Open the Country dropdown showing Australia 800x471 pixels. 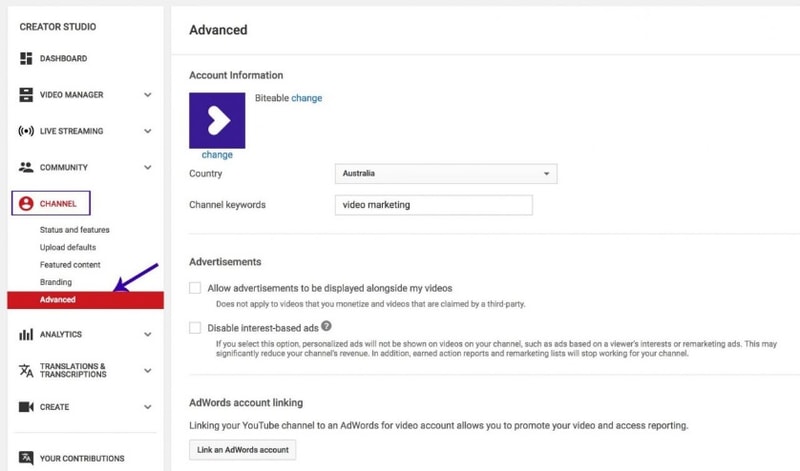click(x=446, y=173)
